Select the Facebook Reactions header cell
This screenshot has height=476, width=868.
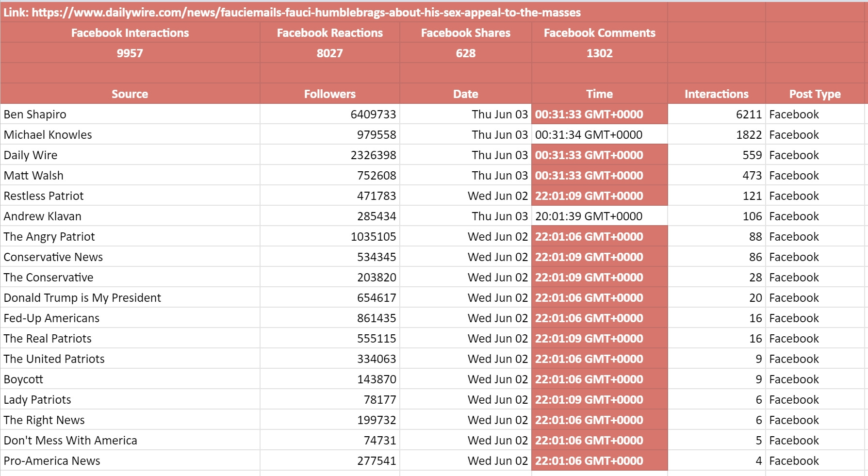pyautogui.click(x=330, y=33)
